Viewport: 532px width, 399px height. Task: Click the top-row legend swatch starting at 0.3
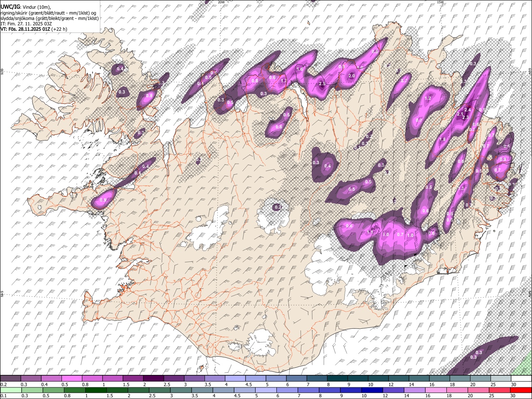31,378
